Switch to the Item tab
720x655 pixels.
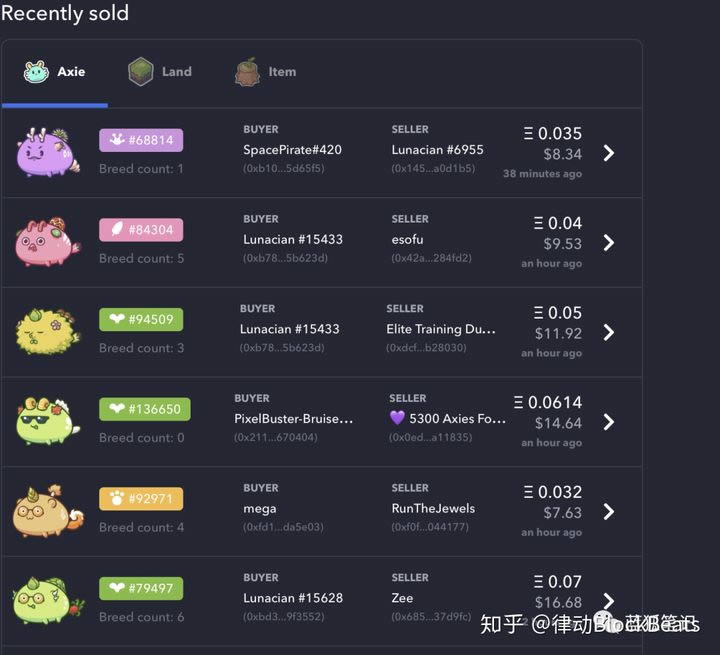coord(265,72)
